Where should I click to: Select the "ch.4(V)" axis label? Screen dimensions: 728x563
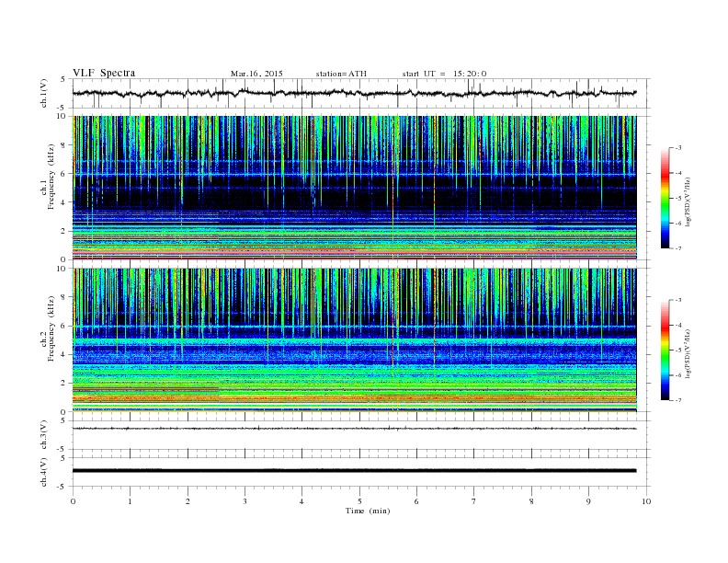coord(44,472)
